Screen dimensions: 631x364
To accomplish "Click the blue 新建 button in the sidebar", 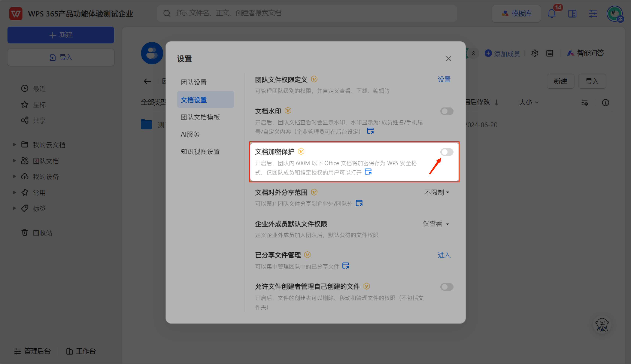I will pos(61,35).
